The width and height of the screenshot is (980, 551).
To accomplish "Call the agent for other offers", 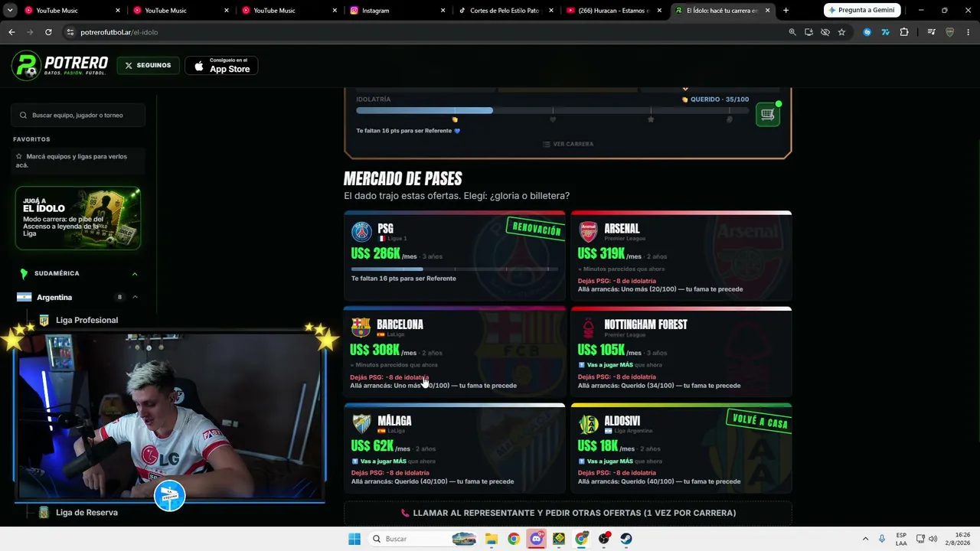I will coord(567,513).
